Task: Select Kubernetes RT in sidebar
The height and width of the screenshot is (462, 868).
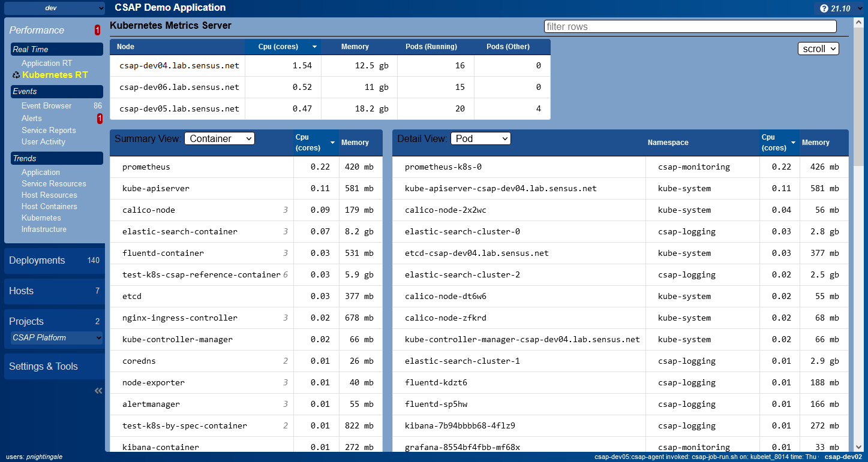Action: tap(55, 75)
